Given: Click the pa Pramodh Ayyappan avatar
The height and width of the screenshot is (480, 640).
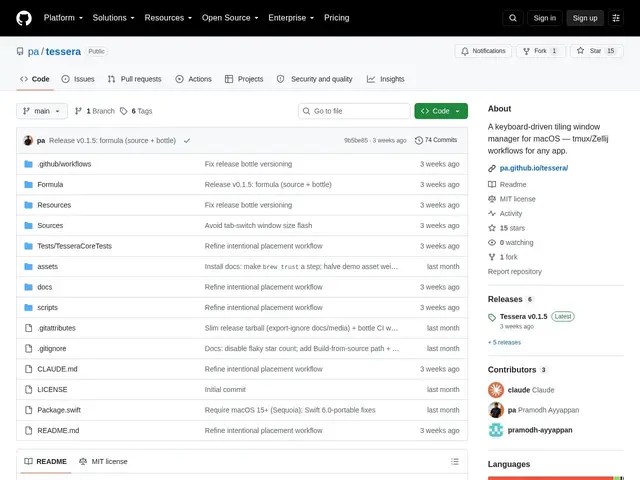Looking at the screenshot, I should pos(496,410).
